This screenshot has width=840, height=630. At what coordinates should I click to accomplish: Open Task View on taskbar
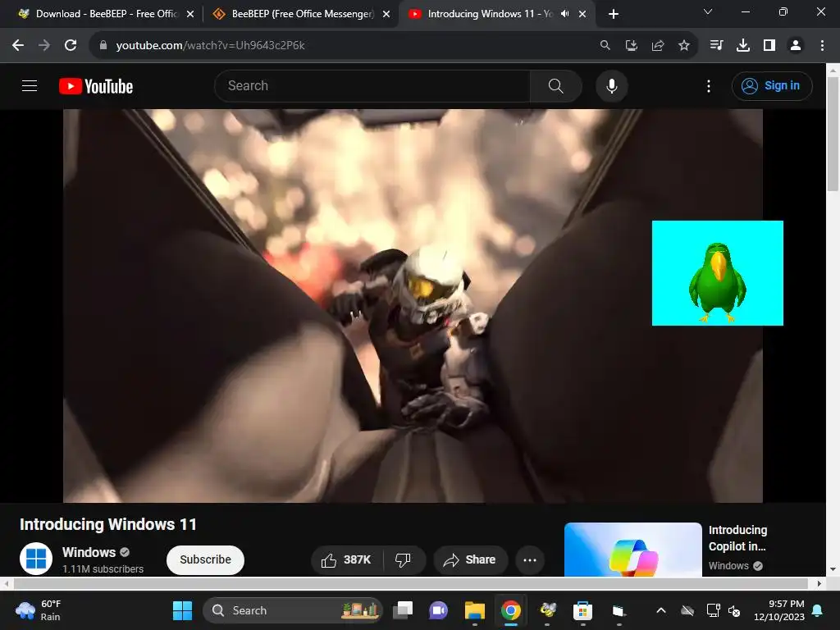(403, 610)
